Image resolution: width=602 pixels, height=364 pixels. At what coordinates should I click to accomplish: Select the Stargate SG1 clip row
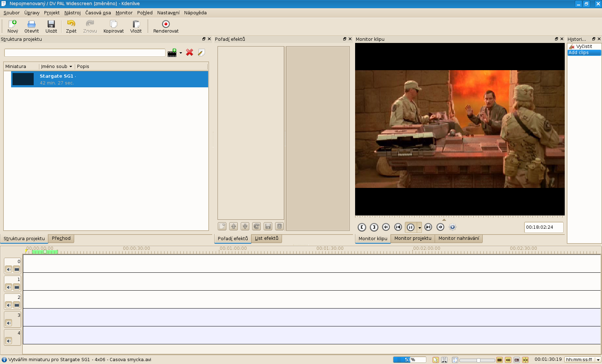(x=110, y=79)
